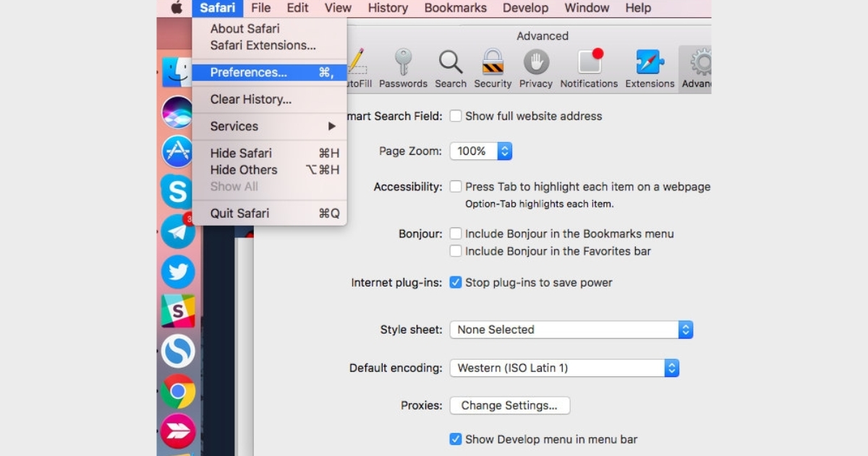The height and width of the screenshot is (456, 868).
Task: Open Google Chrome from the Dock
Action: [177, 391]
